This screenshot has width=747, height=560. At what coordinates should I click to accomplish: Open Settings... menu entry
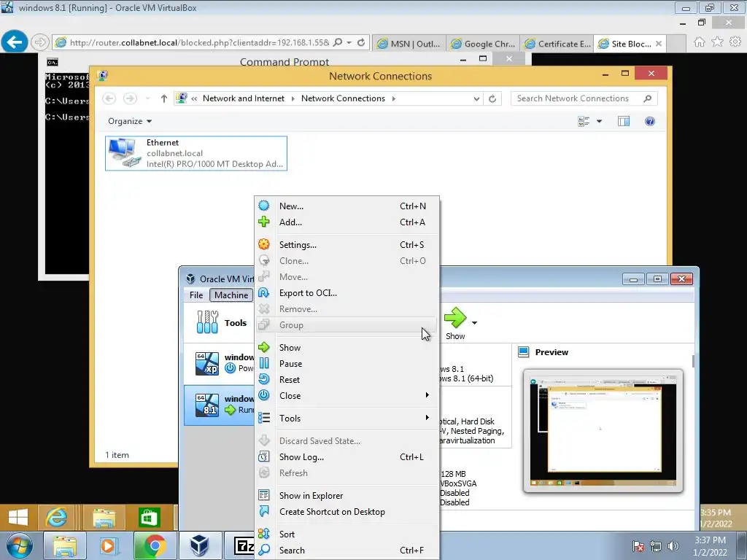tap(347, 245)
